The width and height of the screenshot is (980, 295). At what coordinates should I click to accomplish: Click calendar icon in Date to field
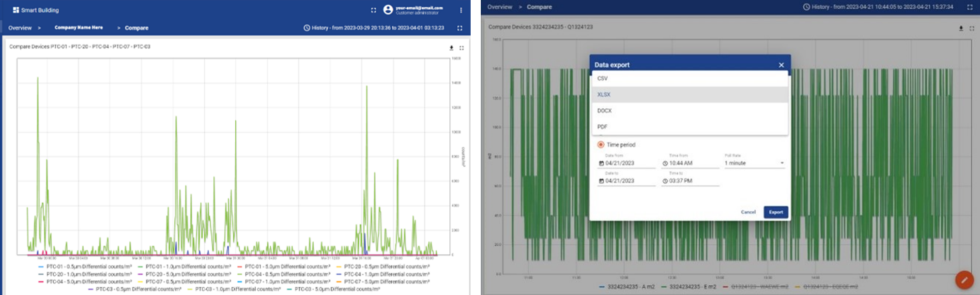point(601,181)
